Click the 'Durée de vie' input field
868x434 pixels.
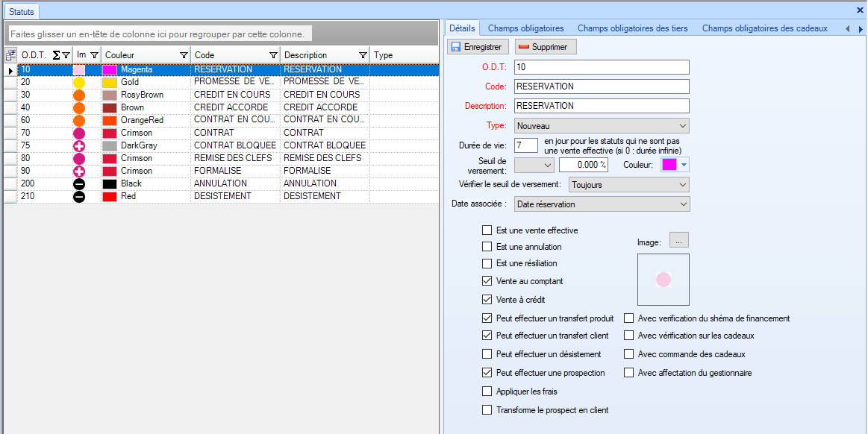click(x=526, y=145)
